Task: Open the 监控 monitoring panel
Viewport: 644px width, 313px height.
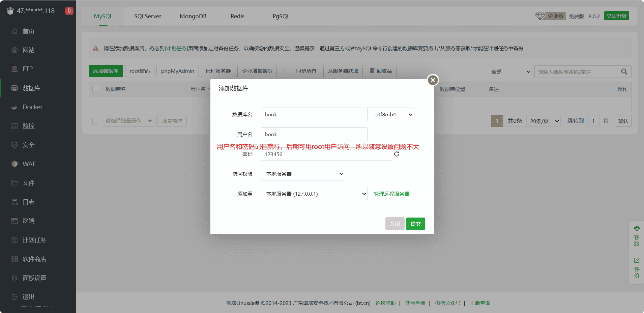Action: coord(28,126)
